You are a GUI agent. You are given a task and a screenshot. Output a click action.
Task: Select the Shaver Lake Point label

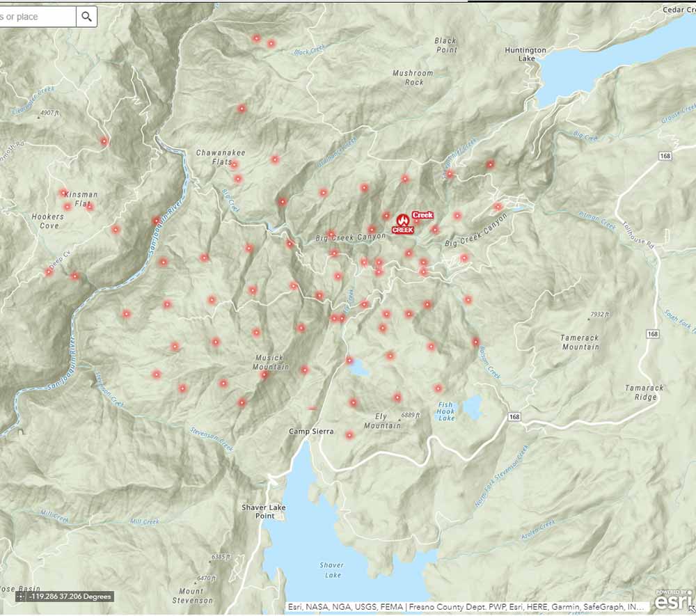(264, 512)
